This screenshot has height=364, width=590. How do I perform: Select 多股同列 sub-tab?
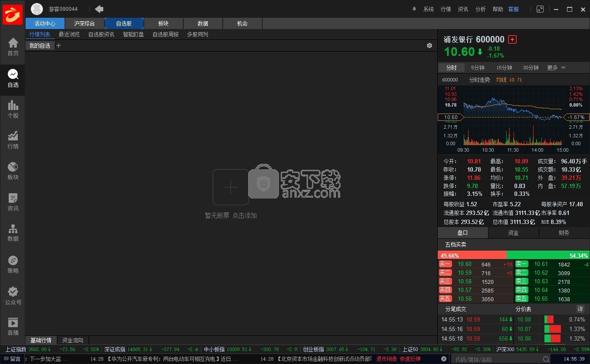coord(198,34)
